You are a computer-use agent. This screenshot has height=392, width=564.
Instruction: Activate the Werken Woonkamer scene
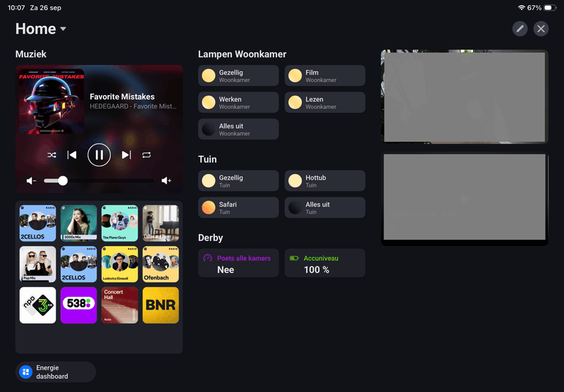coord(238,102)
